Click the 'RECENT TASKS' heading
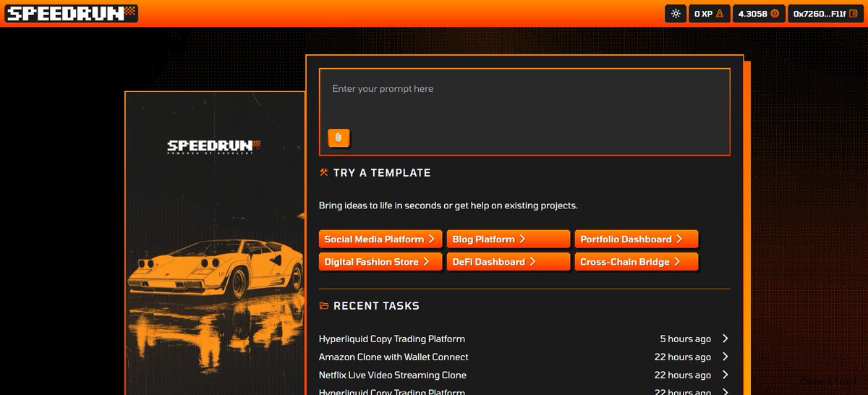 pos(376,306)
